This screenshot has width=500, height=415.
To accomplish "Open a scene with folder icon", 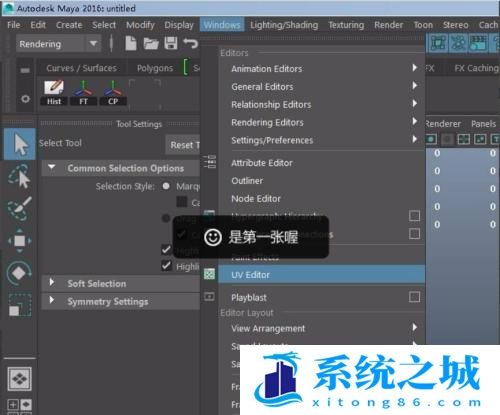I will click(x=151, y=43).
